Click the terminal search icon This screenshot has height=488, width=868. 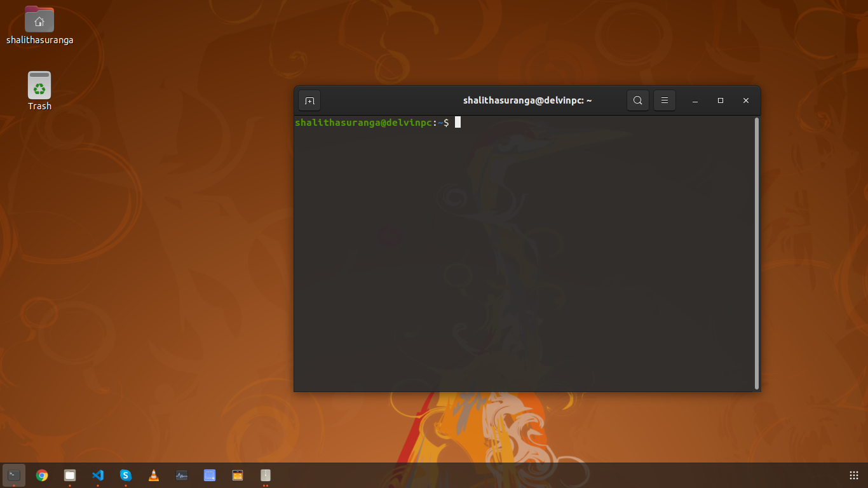click(637, 100)
